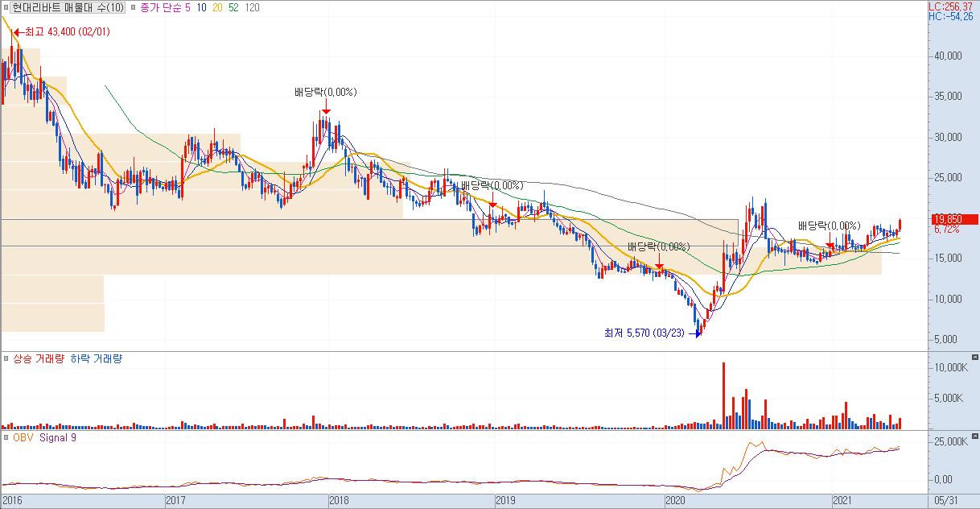
Task: Select the 종가 단순 moving average label
Action: [162, 6]
